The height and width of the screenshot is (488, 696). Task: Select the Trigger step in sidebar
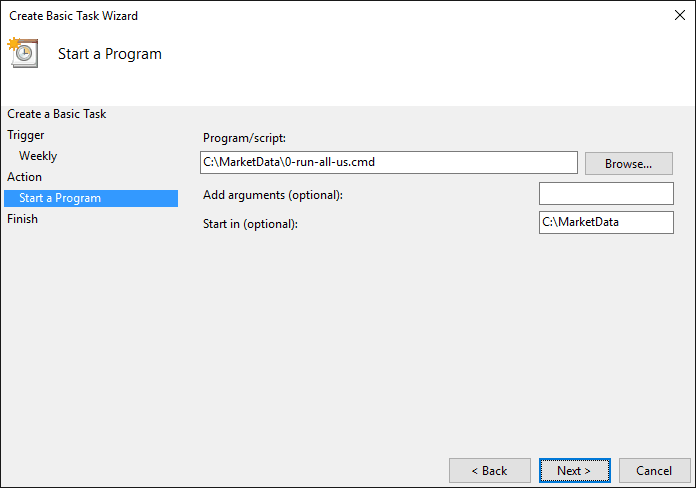[x=26, y=135]
